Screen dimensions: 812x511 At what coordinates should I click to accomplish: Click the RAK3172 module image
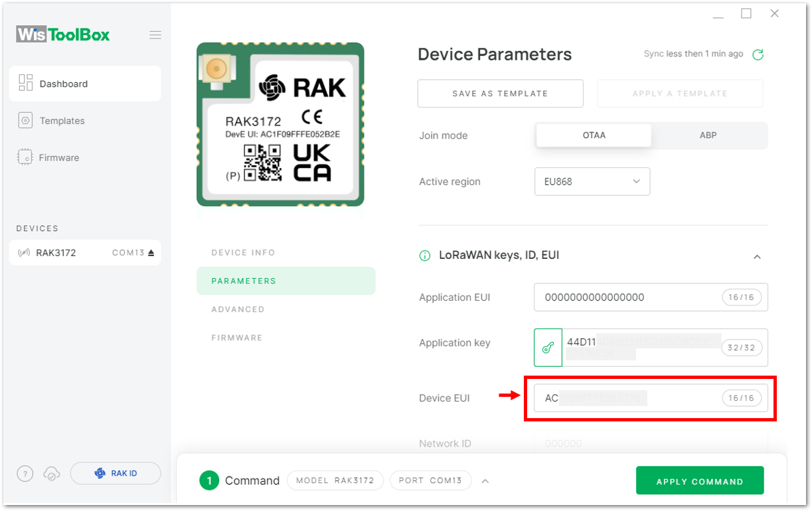tap(280, 124)
